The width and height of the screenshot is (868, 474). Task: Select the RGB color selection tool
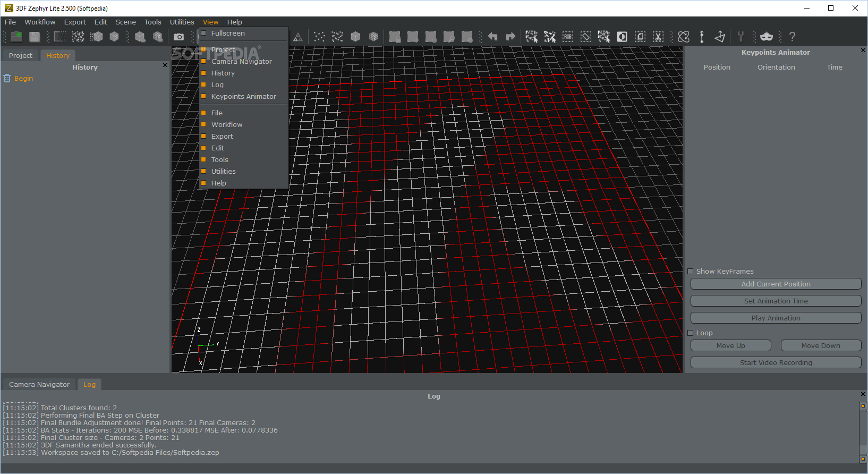tap(568, 37)
